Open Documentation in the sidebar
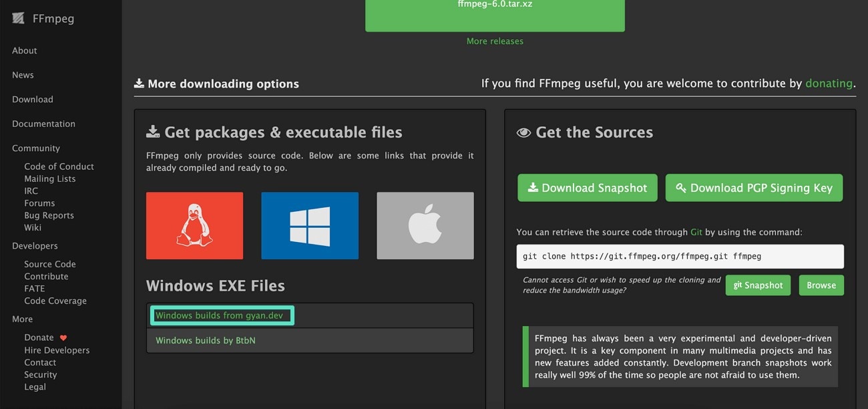Image resolution: width=868 pixels, height=409 pixels. (x=43, y=124)
